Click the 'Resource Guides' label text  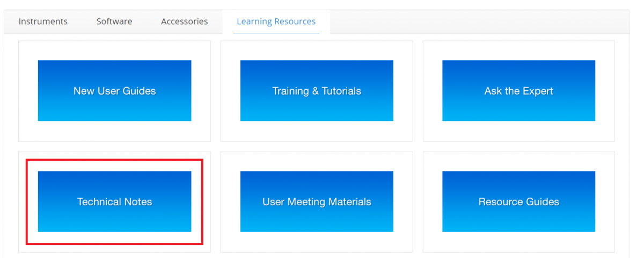coord(518,202)
